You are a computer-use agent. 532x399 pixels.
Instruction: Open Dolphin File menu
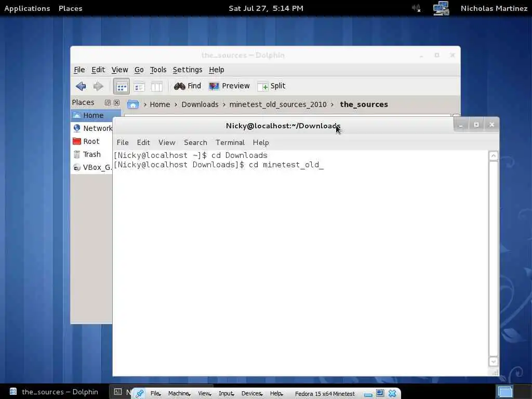(x=79, y=70)
